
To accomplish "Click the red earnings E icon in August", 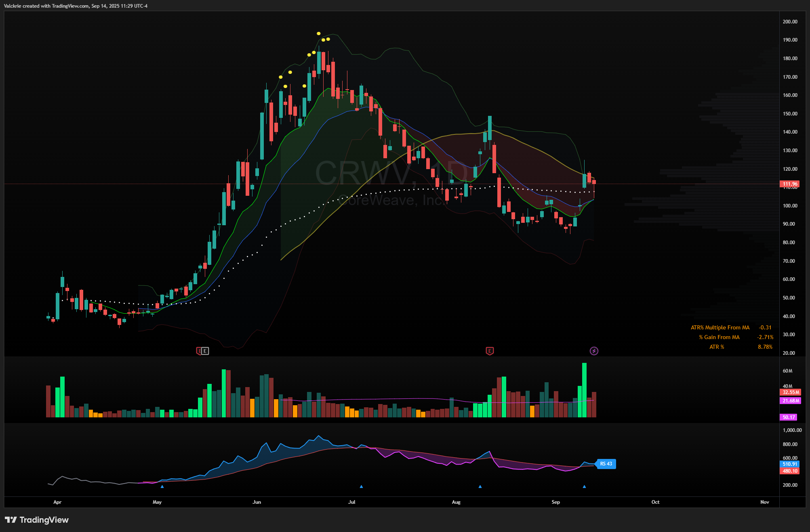I will 490,351.
